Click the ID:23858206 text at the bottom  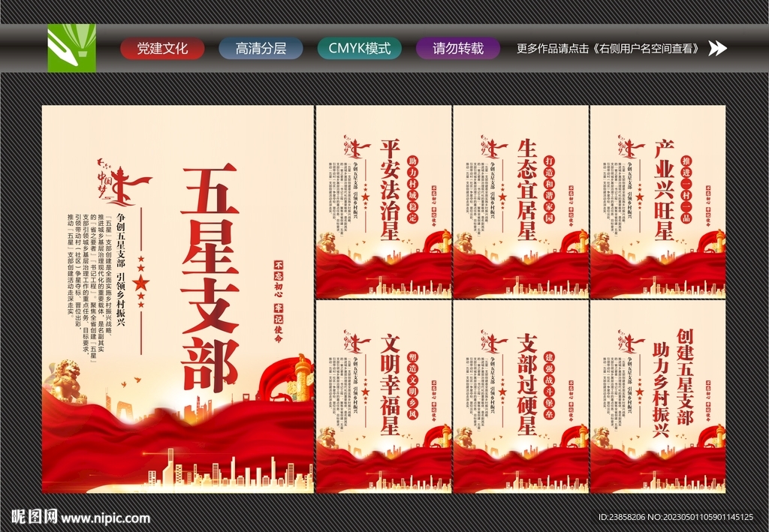click(621, 517)
